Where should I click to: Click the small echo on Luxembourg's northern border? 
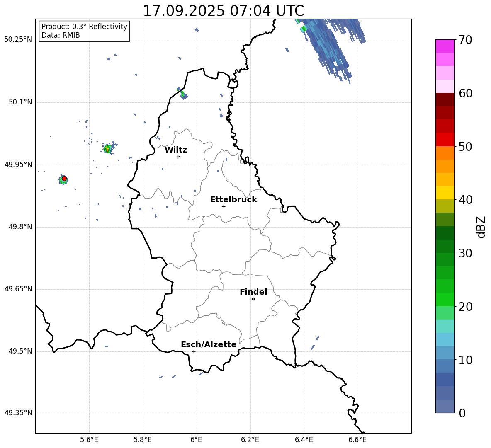point(182,94)
